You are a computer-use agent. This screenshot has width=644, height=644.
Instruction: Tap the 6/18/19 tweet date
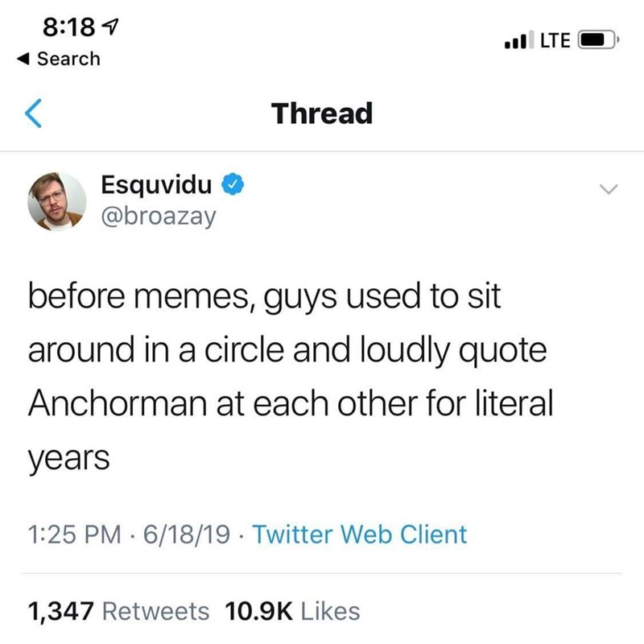click(180, 533)
